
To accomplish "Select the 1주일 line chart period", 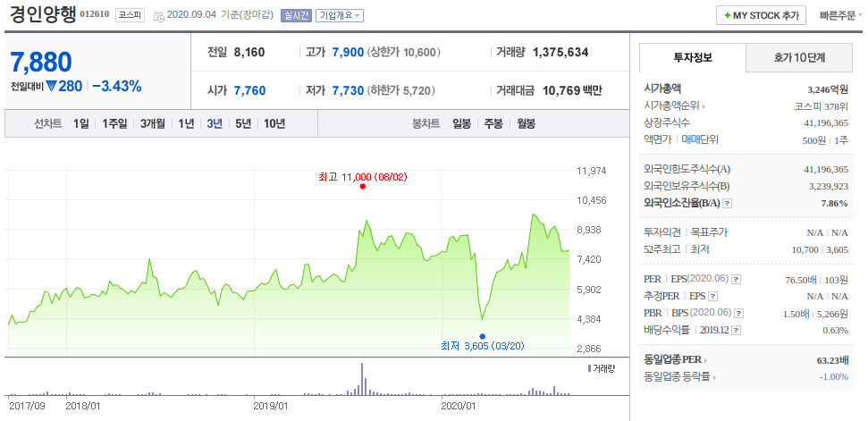I will point(114,123).
